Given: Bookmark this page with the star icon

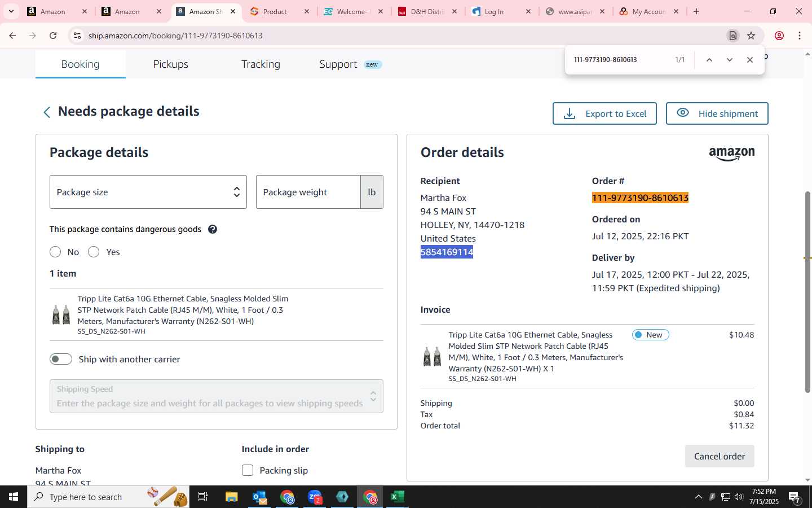Looking at the screenshot, I should (751, 36).
